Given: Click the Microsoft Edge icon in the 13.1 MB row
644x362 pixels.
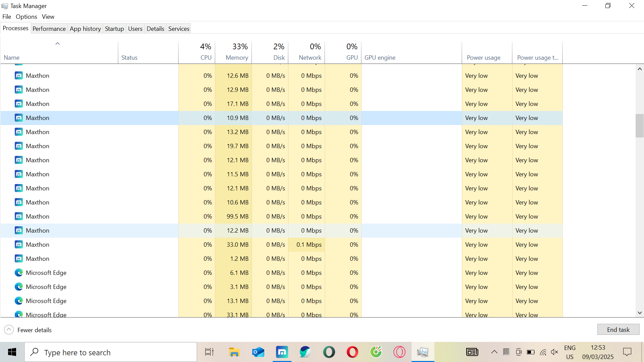Looking at the screenshot, I should click(x=19, y=301).
